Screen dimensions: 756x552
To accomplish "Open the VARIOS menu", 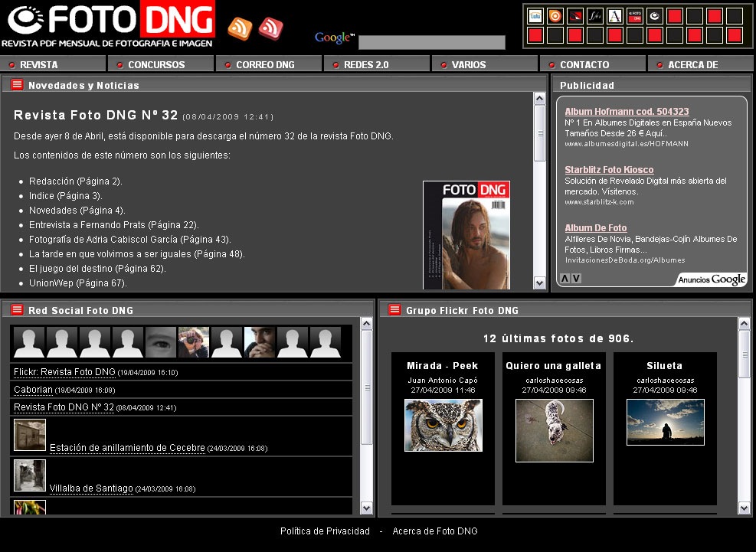I will [485, 64].
